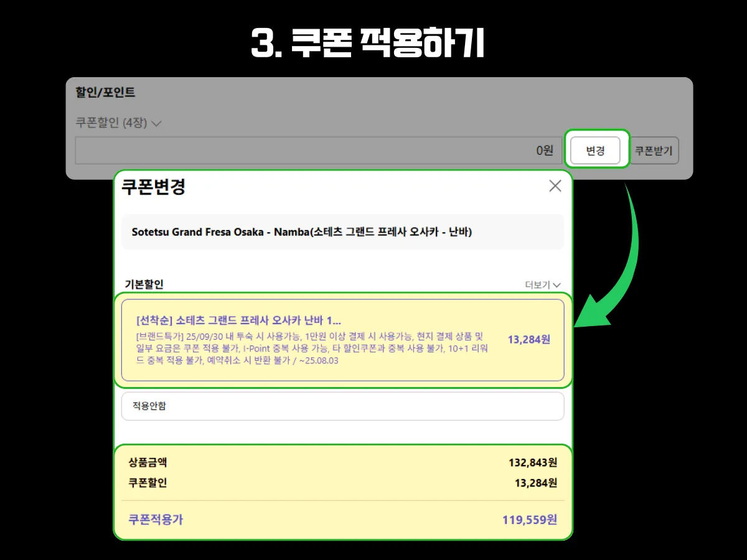747x560 pixels.
Task: Click the 쿠폰할인 label in summary
Action: click(x=148, y=483)
